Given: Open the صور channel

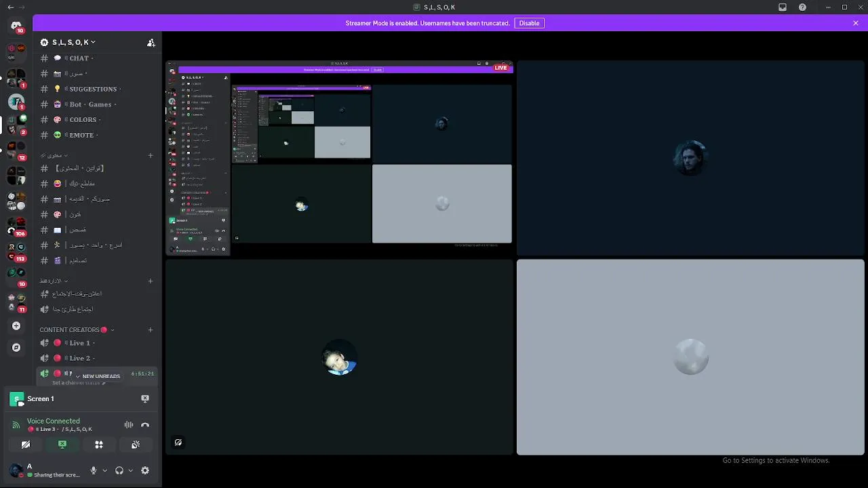Looking at the screenshot, I should 97,73.
